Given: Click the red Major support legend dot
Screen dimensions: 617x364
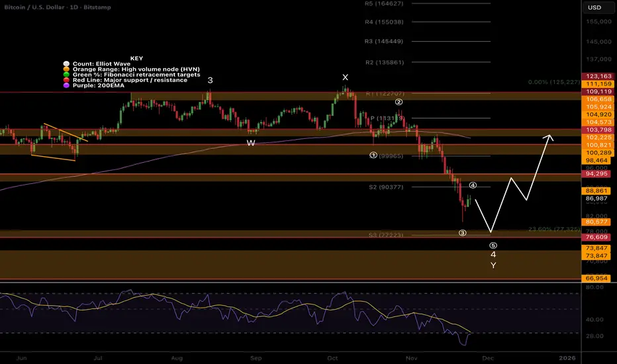Looking at the screenshot, I should [x=66, y=80].
